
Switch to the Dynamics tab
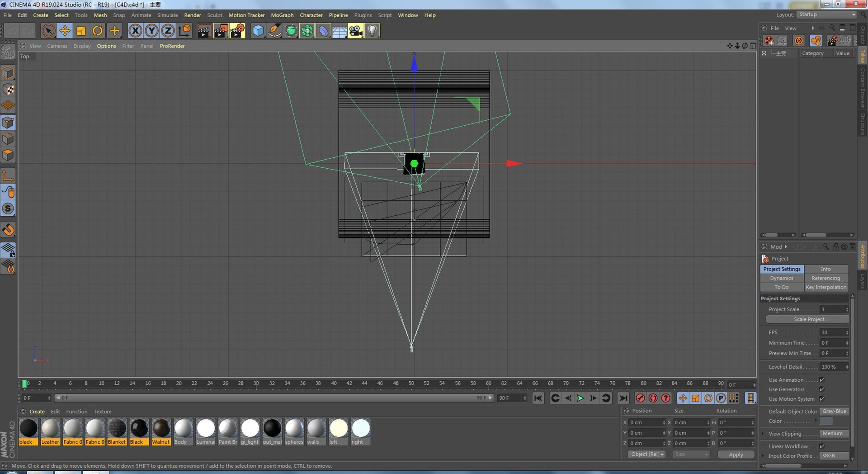[x=782, y=278]
